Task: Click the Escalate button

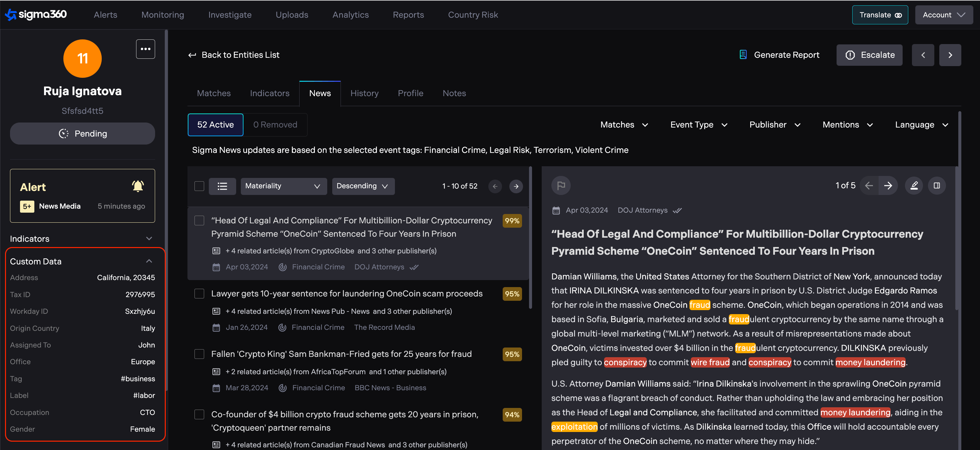Action: pyautogui.click(x=869, y=55)
